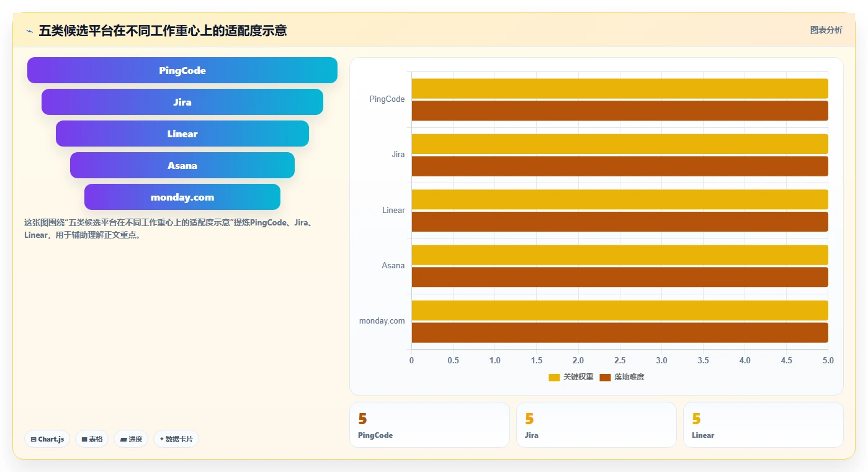Viewport: 868px width, 472px height.
Task: Click the Chart.js tag chip
Action: coord(47,439)
